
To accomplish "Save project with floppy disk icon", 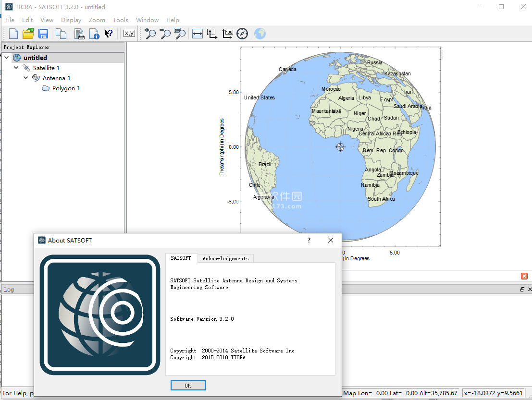I will click(43, 34).
